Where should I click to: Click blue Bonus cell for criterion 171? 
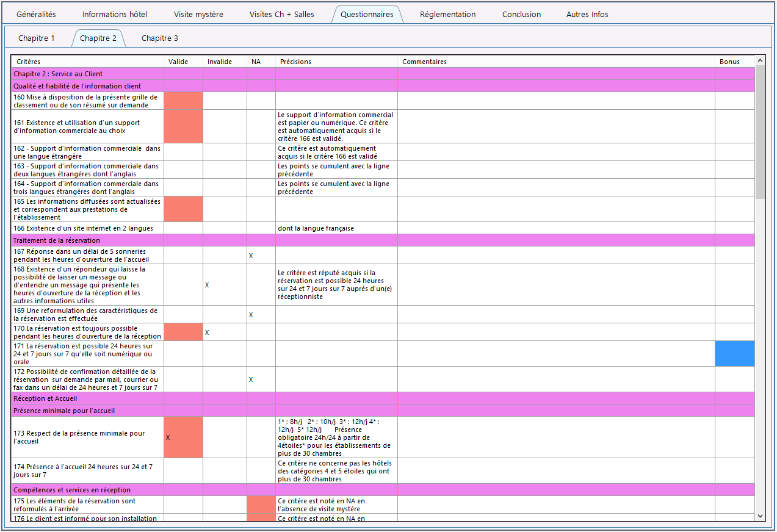pos(735,354)
